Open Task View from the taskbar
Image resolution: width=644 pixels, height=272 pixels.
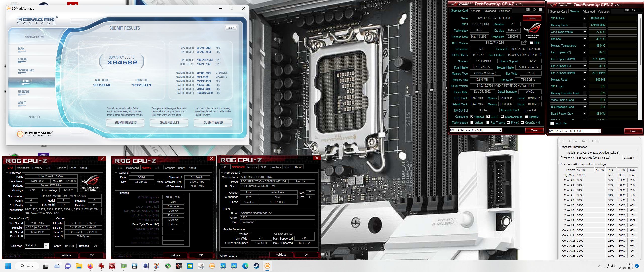(46, 266)
